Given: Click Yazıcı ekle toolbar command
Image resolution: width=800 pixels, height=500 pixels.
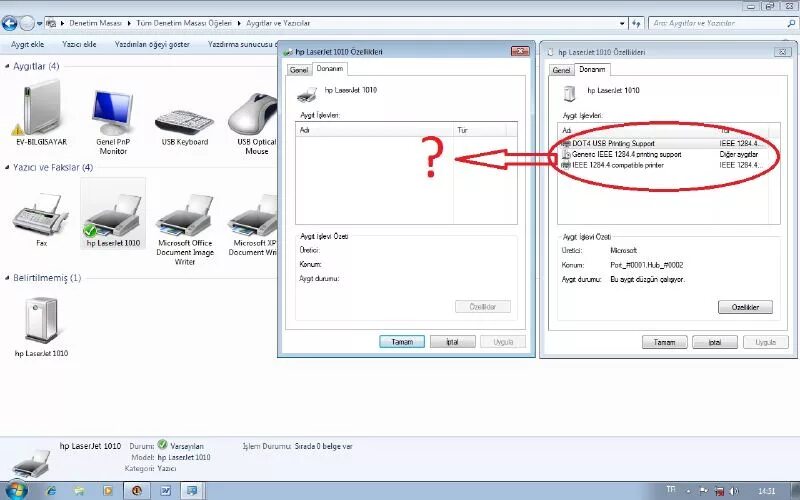Looking at the screenshot, I should click(x=79, y=44).
